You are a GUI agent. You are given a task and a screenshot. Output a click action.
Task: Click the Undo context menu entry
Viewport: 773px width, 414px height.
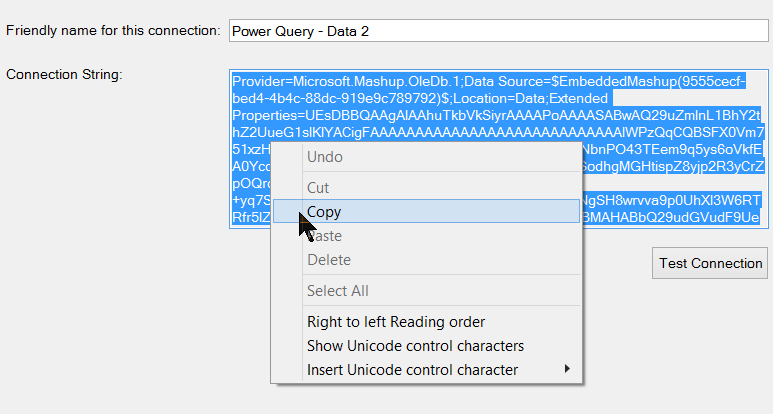tap(324, 157)
